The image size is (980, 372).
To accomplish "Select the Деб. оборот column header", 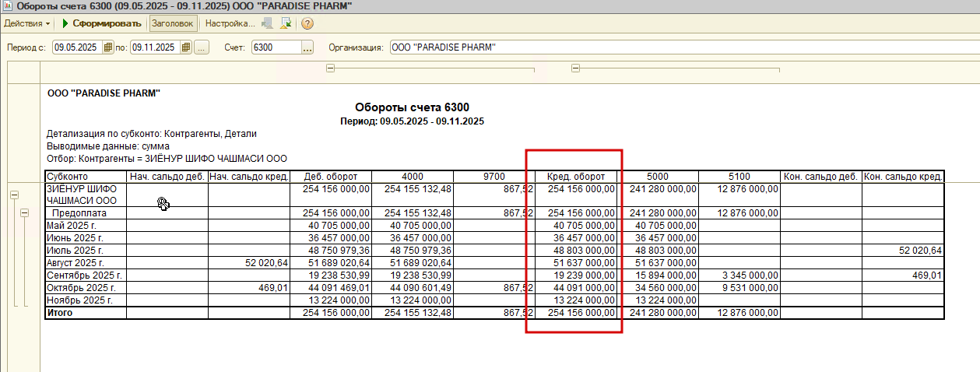I will [330, 176].
